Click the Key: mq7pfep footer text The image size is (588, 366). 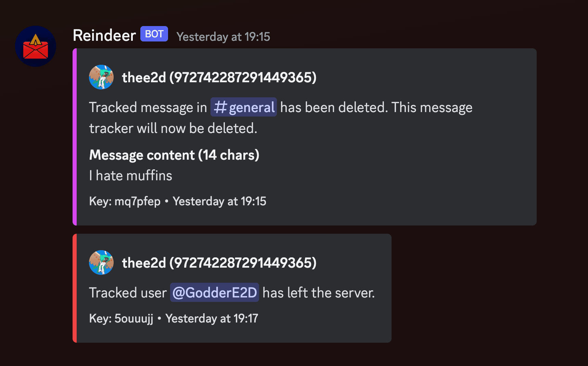pos(125,202)
